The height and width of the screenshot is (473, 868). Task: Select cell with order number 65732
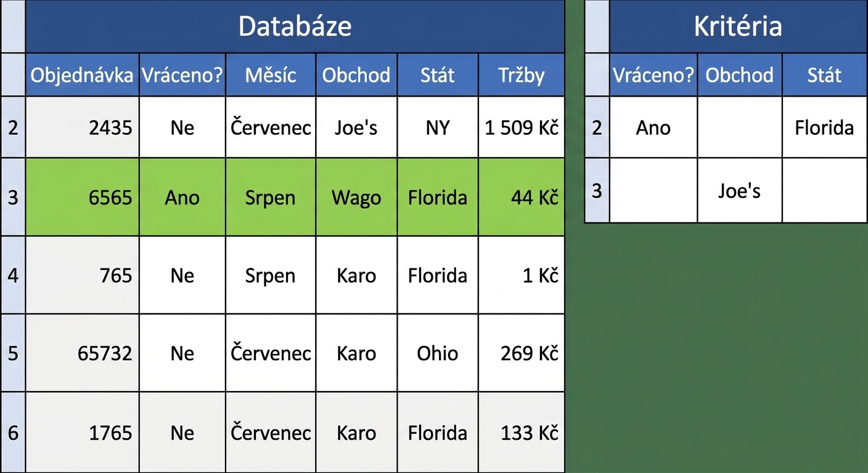[82, 354]
